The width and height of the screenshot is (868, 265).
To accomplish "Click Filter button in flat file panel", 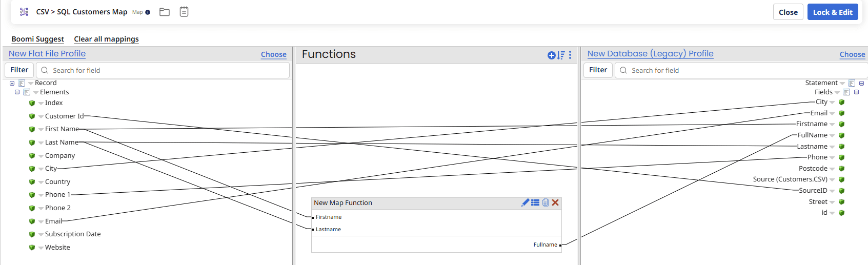I will click(x=19, y=70).
